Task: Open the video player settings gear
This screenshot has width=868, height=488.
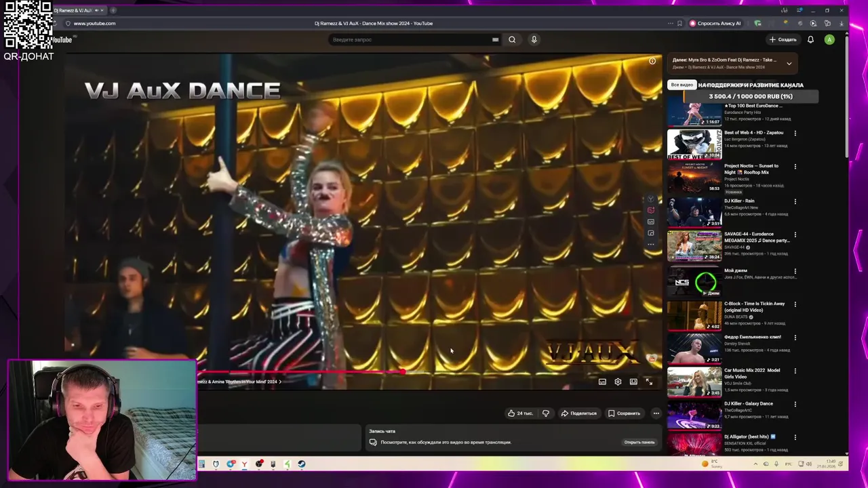Action: pos(618,382)
